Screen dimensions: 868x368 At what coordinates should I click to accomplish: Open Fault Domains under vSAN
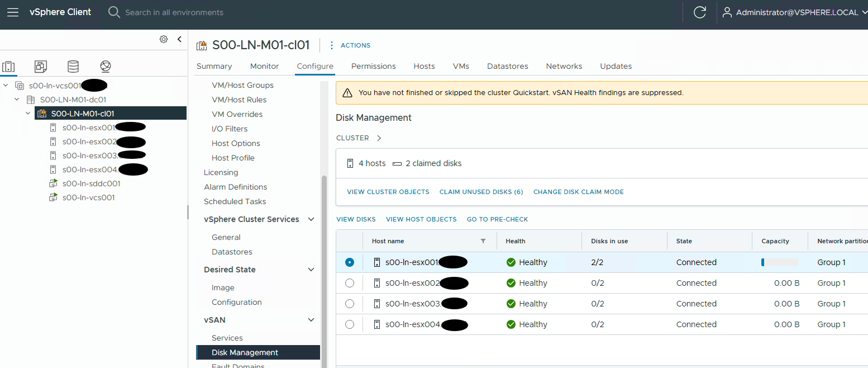pos(238,365)
